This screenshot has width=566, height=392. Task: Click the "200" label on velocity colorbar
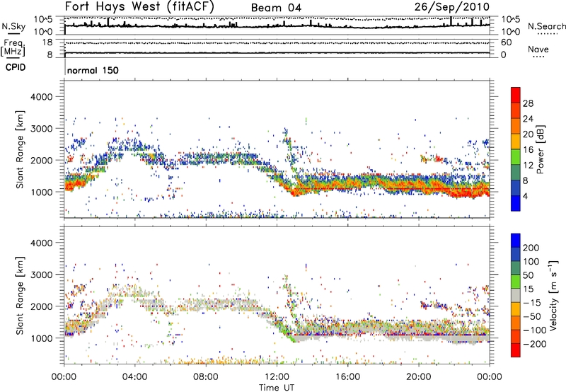[x=531, y=248]
